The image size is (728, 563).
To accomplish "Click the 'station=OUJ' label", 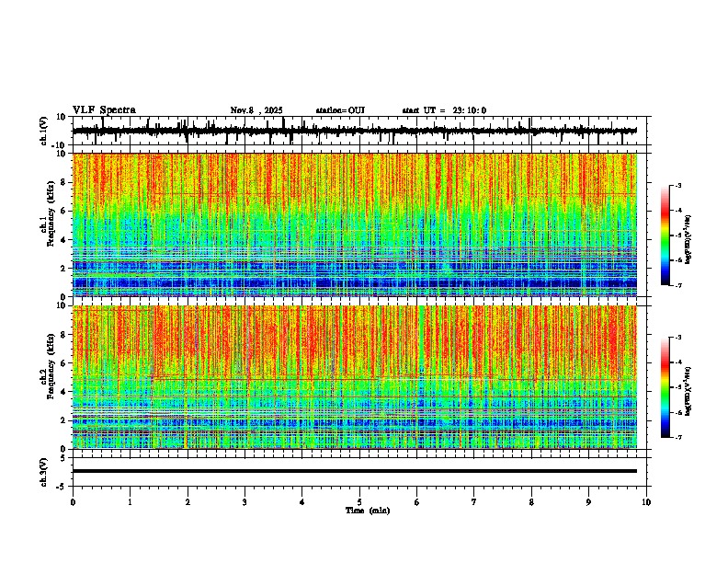I will point(340,110).
